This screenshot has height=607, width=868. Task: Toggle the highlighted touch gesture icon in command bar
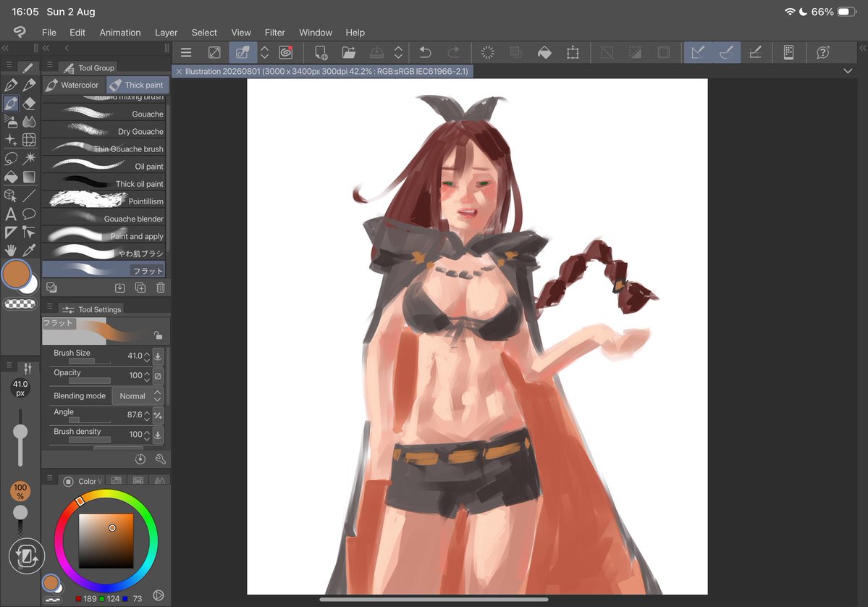tap(243, 53)
